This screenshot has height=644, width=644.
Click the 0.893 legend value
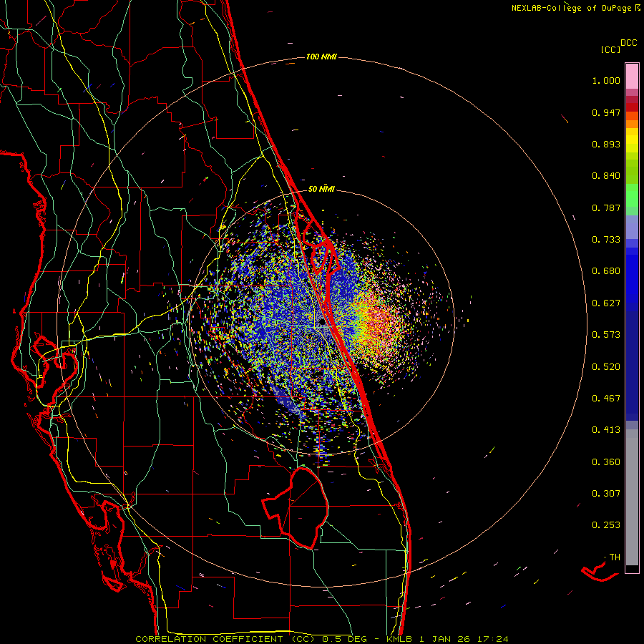(x=606, y=144)
